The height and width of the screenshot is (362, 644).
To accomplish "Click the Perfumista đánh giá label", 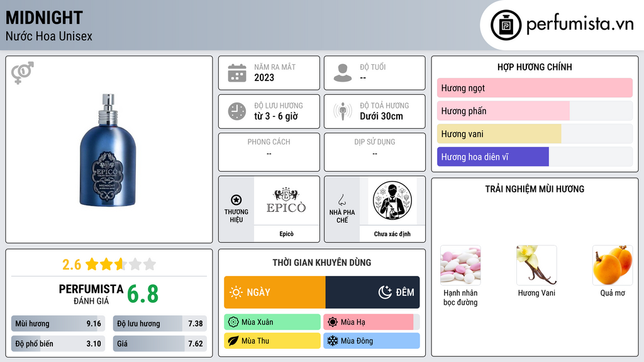I will [91, 294].
